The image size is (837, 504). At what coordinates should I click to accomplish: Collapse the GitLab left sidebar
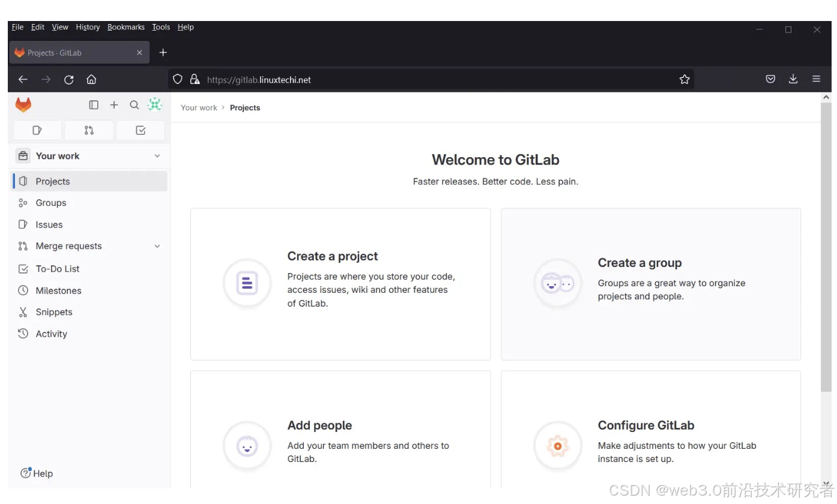click(x=94, y=104)
